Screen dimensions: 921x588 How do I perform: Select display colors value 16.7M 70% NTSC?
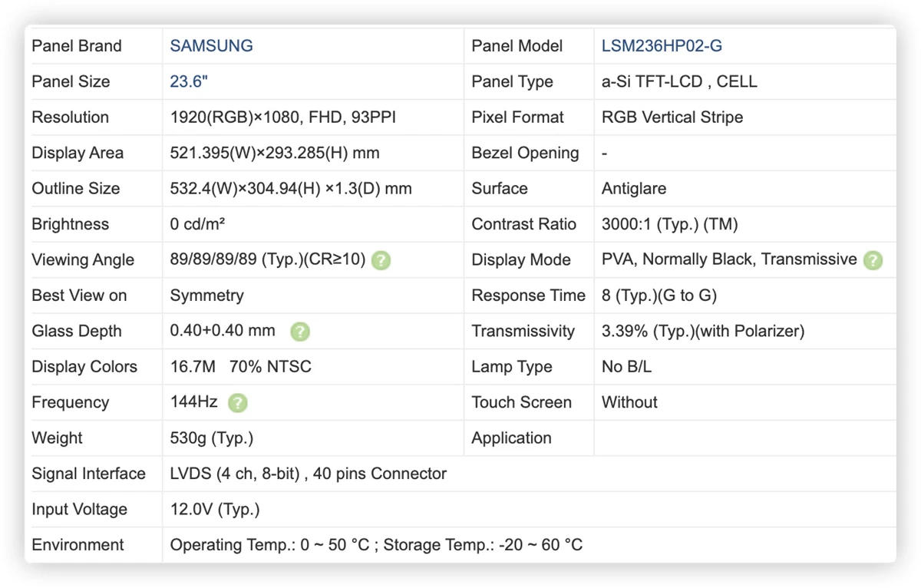click(x=241, y=367)
